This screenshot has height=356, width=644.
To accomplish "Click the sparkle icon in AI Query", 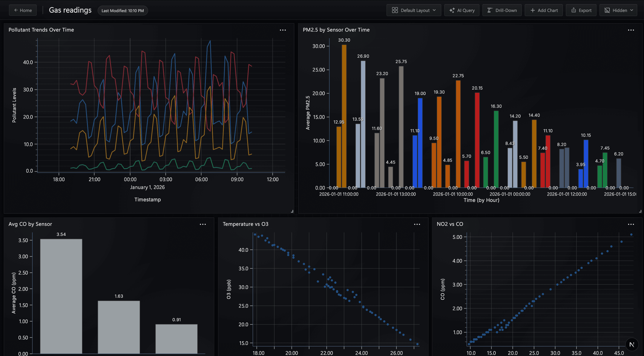I will [x=452, y=10].
